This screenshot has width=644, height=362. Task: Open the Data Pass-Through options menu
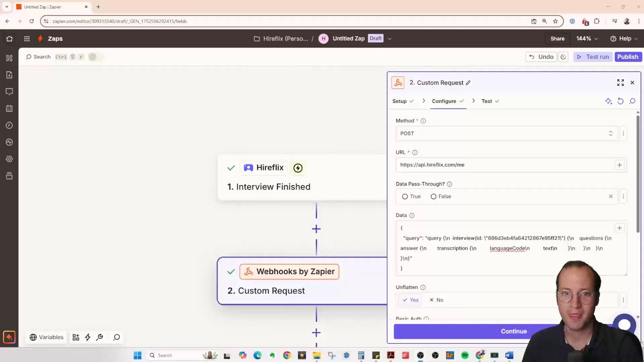(623, 197)
